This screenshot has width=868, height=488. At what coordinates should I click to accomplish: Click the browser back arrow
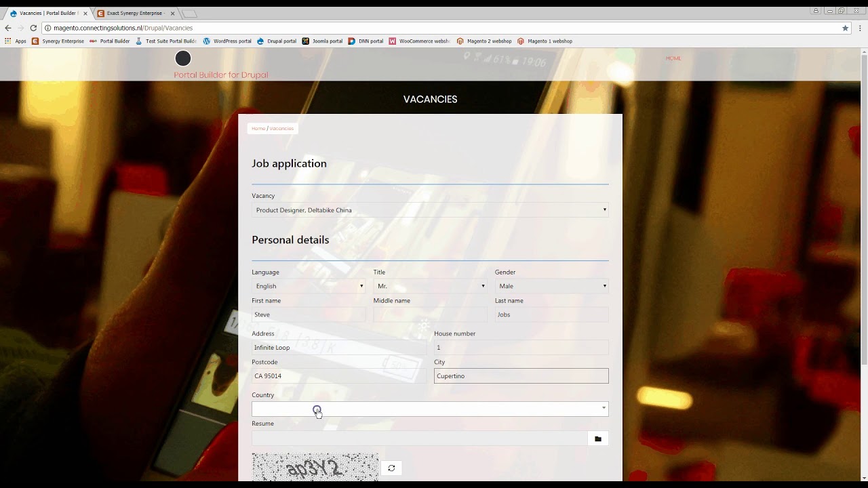[x=8, y=28]
